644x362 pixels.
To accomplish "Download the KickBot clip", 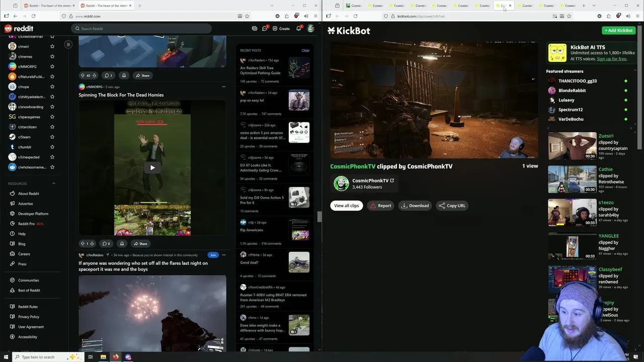I will 415,206.
